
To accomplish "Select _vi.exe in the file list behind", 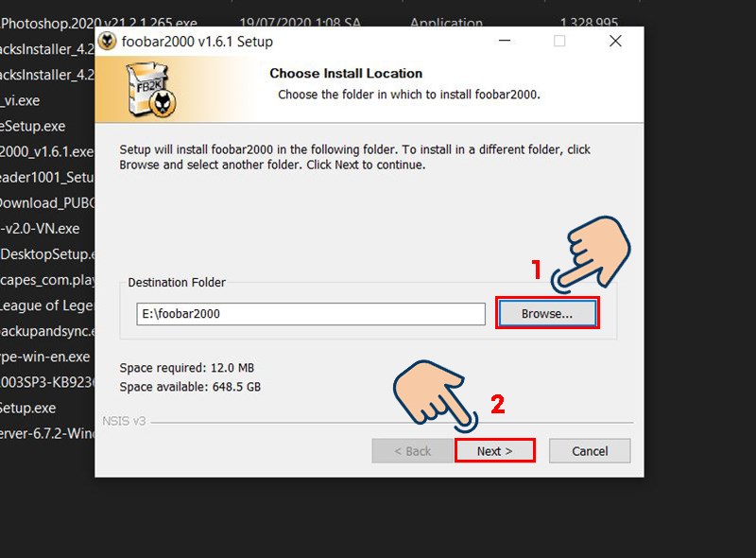I will [x=20, y=100].
